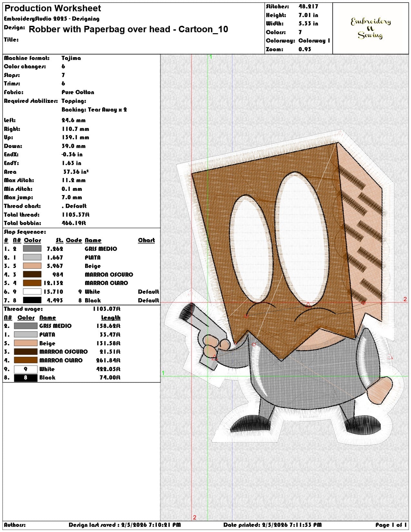Viewport: 411px width, 532px height.
Task: Click the Down value 39.0 mm
Action: [x=73, y=146]
